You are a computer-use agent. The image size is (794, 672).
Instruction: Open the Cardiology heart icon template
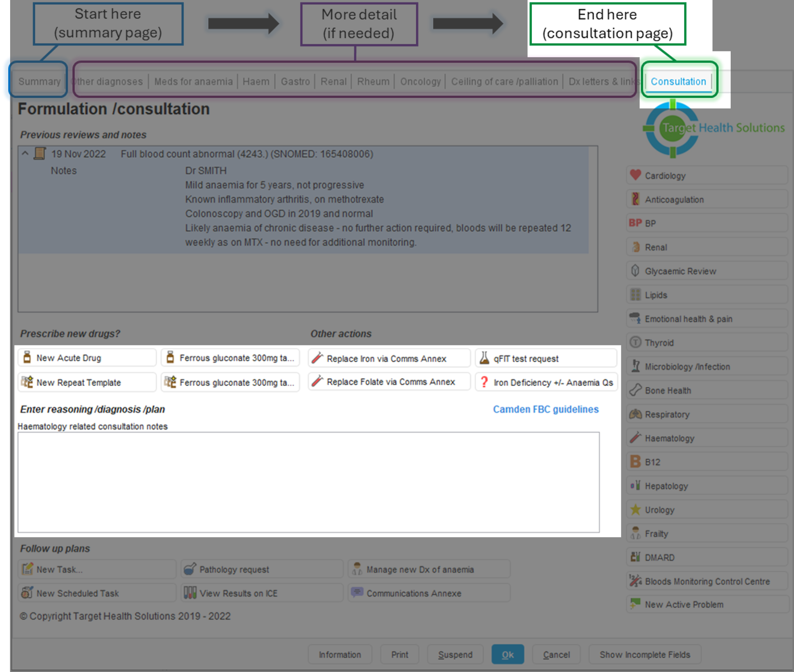(x=635, y=175)
